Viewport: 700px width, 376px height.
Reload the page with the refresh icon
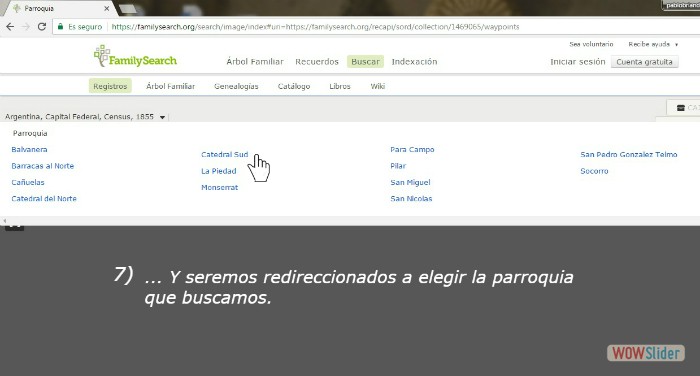tap(42, 27)
